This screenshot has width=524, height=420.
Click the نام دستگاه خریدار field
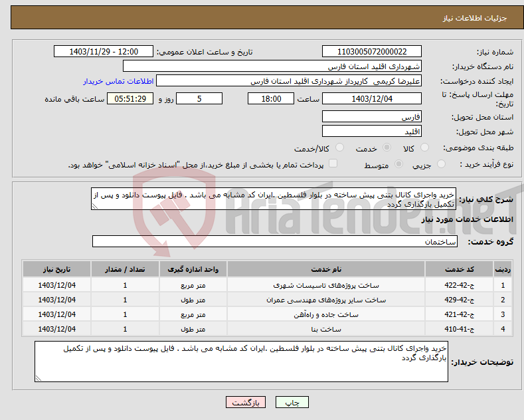point(272,66)
